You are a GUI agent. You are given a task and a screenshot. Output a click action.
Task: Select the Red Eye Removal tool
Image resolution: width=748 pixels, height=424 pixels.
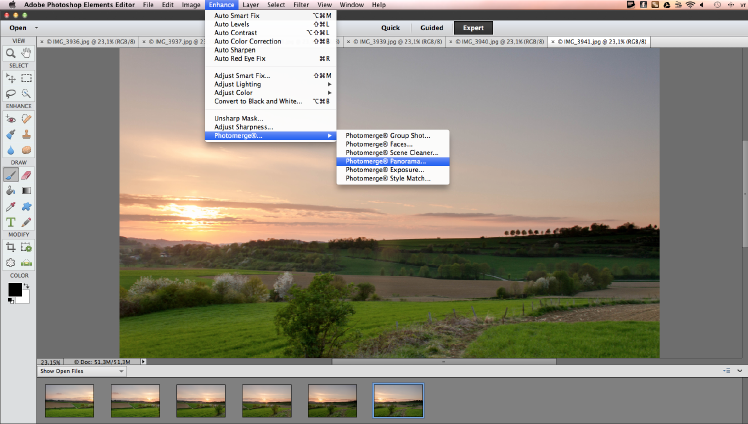pyautogui.click(x=10, y=119)
